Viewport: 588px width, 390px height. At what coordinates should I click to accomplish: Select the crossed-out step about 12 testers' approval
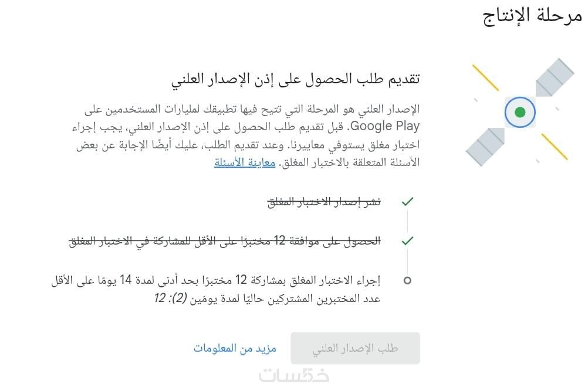click(x=225, y=241)
